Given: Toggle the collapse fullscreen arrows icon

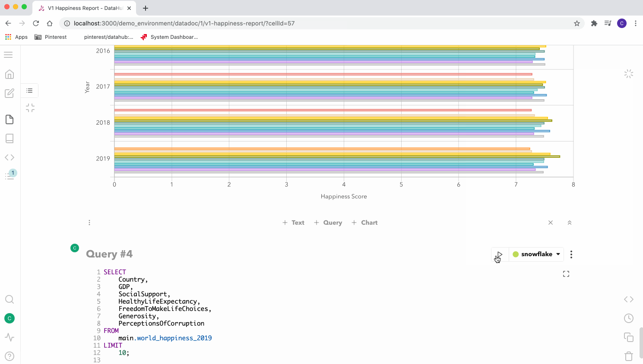Looking at the screenshot, I should 30,108.
